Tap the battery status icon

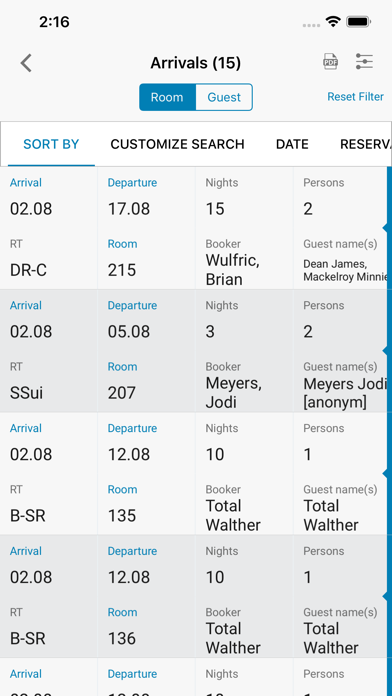(359, 21)
